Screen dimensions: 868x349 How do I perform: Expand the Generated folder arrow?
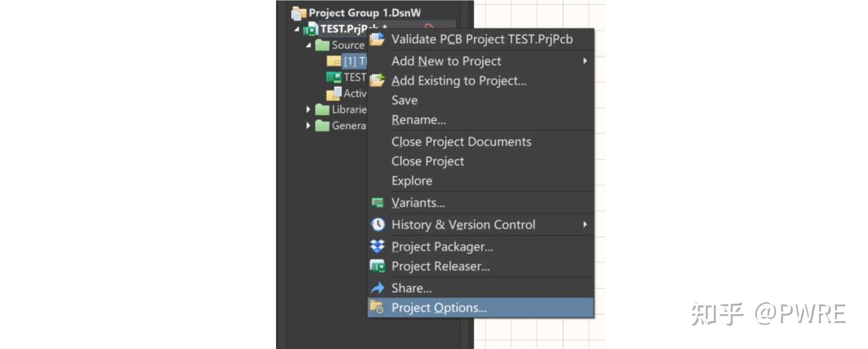pyautogui.click(x=308, y=126)
